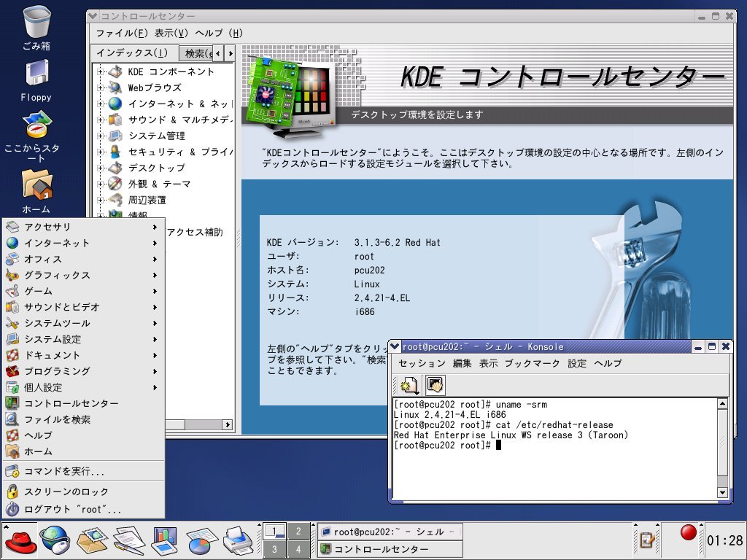This screenshot has width=747, height=560.
Task: Expand the デスクトップ tree node
Action: (100, 168)
